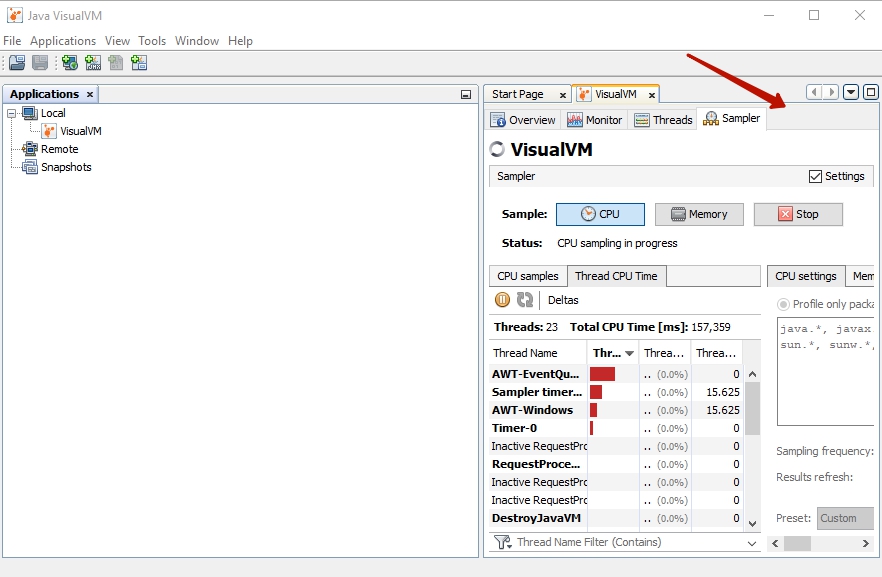This screenshot has height=577, width=882.
Task: Pause the live CPU sampling results
Action: point(502,299)
